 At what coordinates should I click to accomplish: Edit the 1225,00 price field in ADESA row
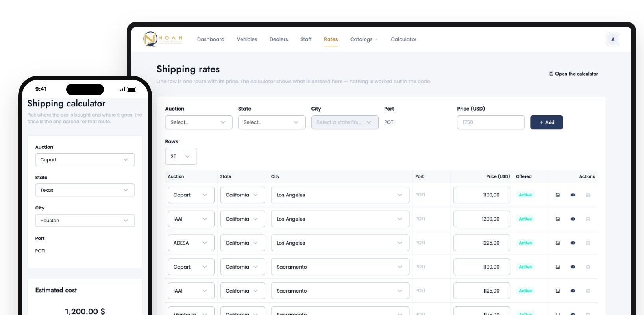click(482, 243)
